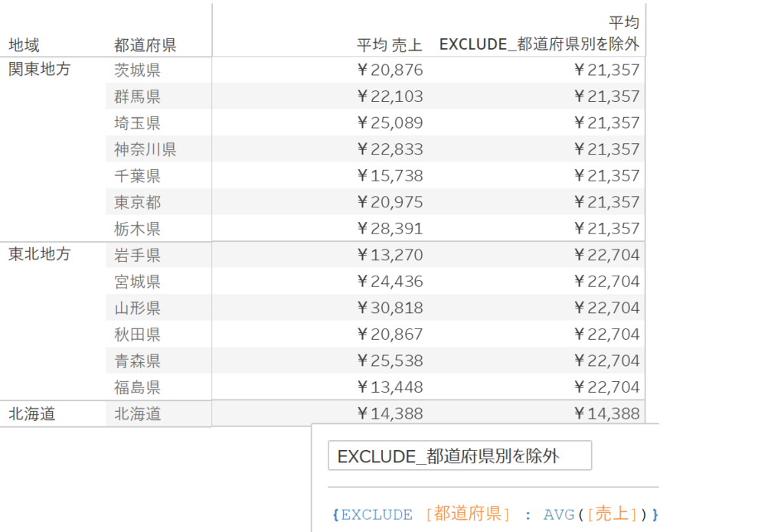Click the [都道府県] field in the formula
The height and width of the screenshot is (532, 784).
coord(468,514)
